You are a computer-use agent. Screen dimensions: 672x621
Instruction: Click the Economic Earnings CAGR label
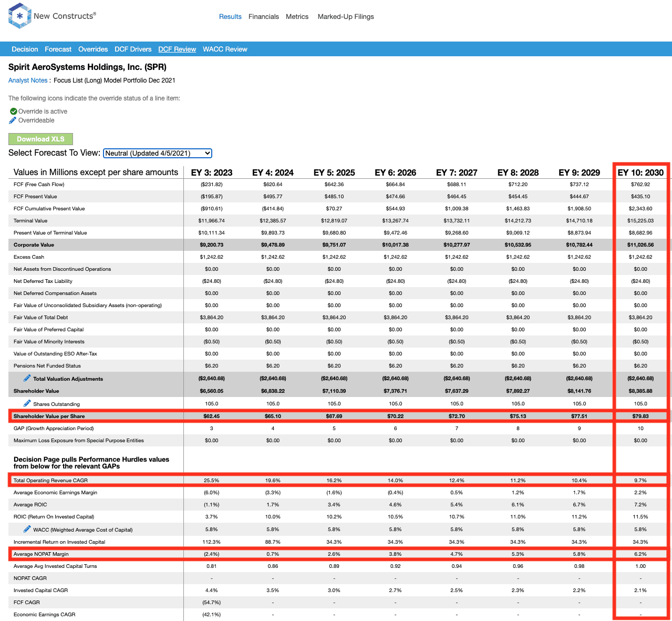tap(45, 615)
